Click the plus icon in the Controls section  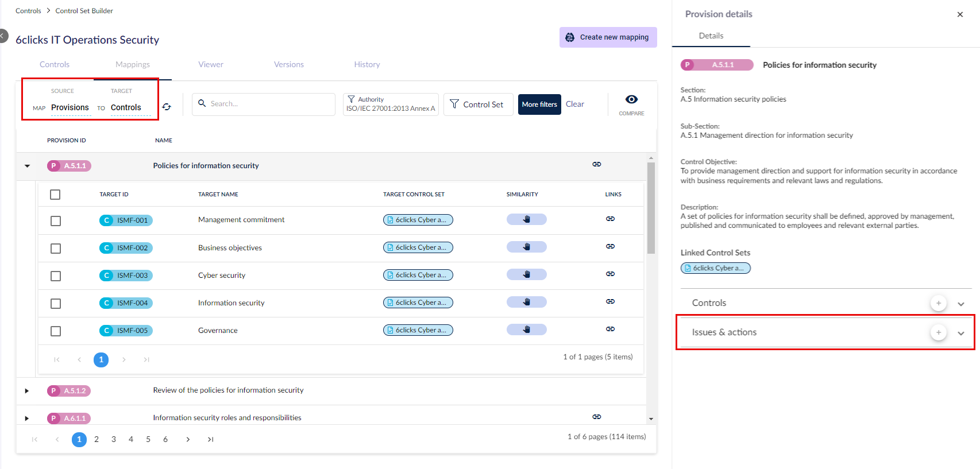[939, 303]
